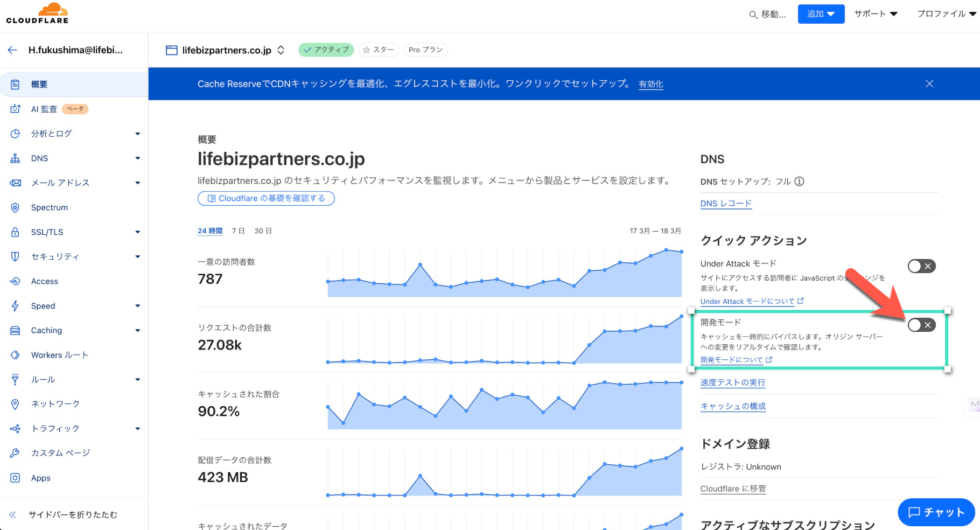Switch chart range to 30 日

click(x=263, y=231)
